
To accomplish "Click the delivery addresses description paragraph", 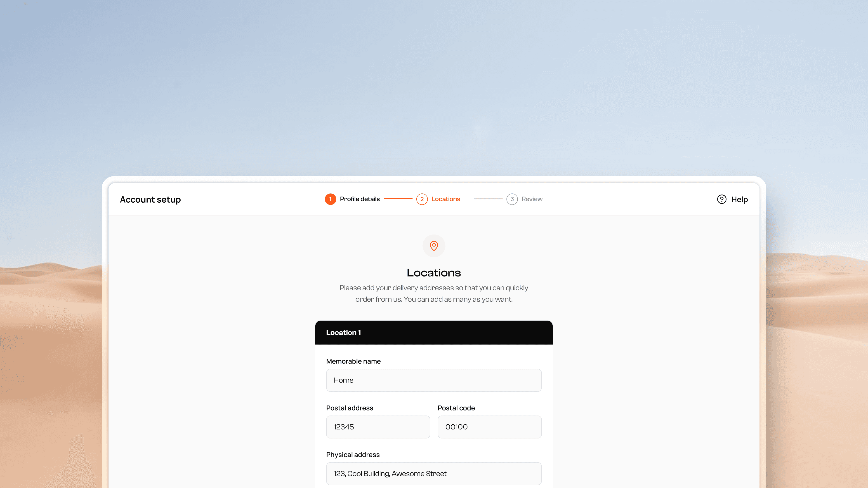I will [x=434, y=293].
